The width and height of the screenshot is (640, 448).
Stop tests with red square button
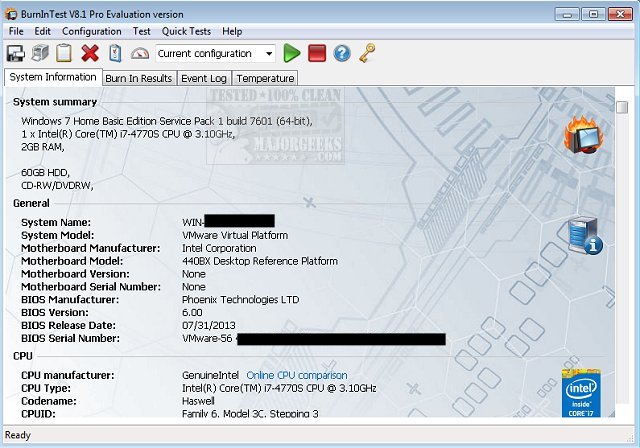click(317, 53)
